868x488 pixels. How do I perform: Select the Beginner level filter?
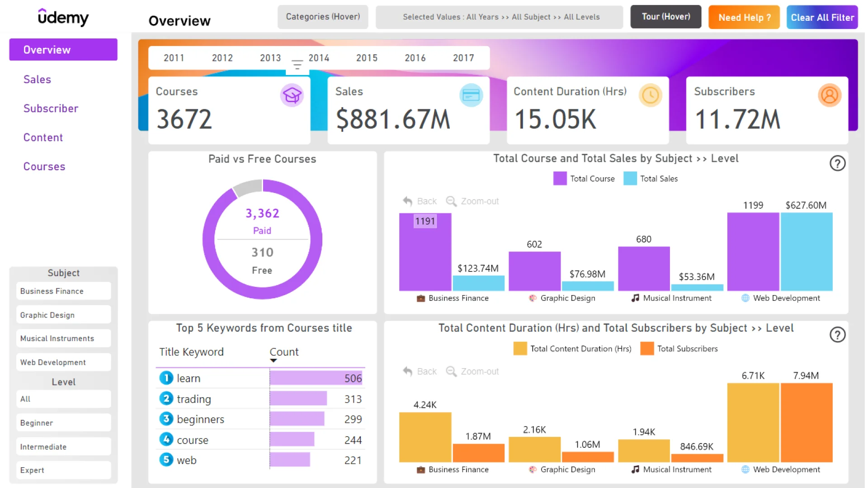click(x=63, y=423)
